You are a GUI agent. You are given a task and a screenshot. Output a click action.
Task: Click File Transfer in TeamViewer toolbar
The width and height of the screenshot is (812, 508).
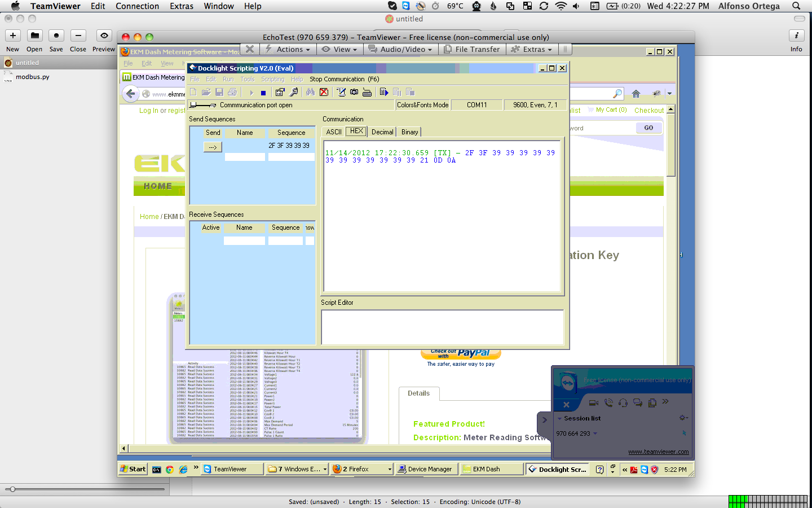[x=472, y=49]
